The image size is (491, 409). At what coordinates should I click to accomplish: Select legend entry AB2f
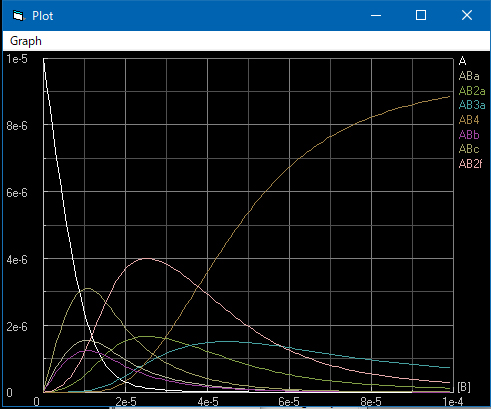[x=470, y=164]
